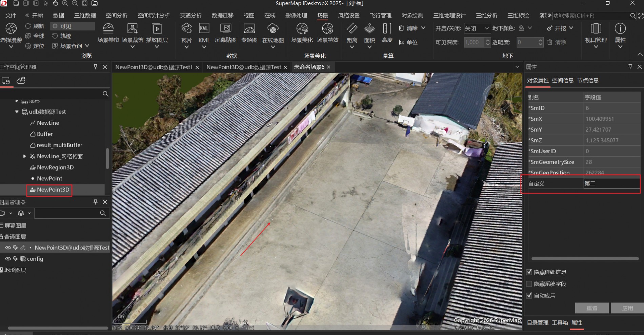The height and width of the screenshot is (335, 644).
Task: Click the KML data icon
Action: click(204, 29)
